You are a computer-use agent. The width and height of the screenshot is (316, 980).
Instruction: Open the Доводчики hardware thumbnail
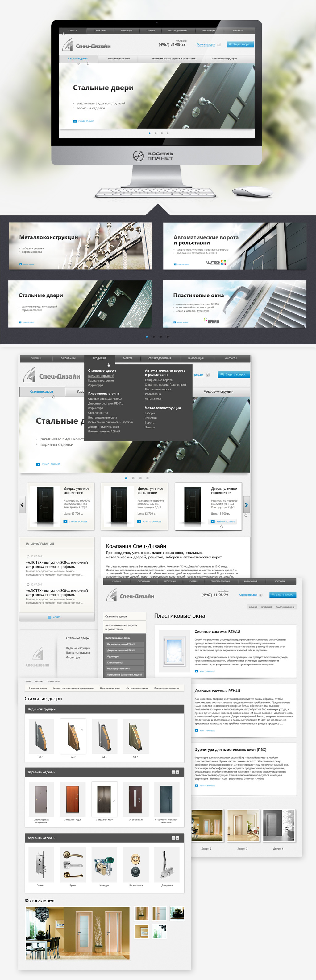tap(167, 865)
